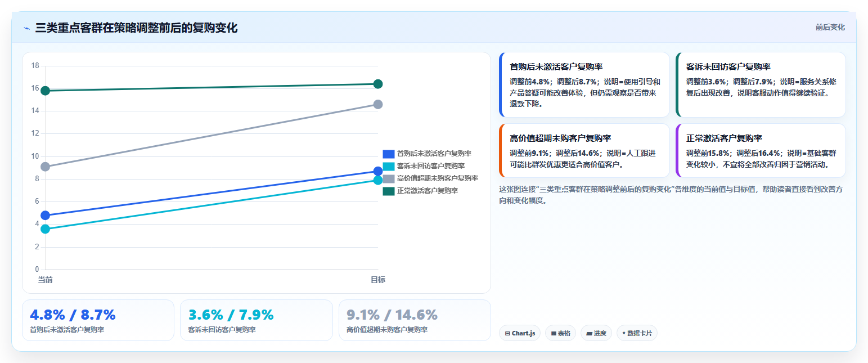This screenshot has height=363, width=868.
Task: Click the title 三类重点客群在策略调整前后的复购变化
Action: [136, 28]
